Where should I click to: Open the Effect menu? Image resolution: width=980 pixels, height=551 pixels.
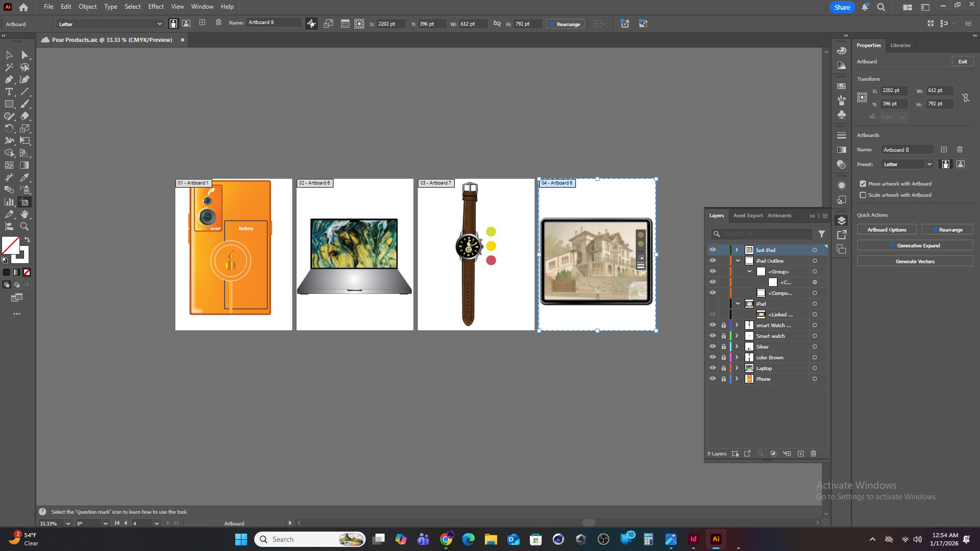click(x=155, y=7)
